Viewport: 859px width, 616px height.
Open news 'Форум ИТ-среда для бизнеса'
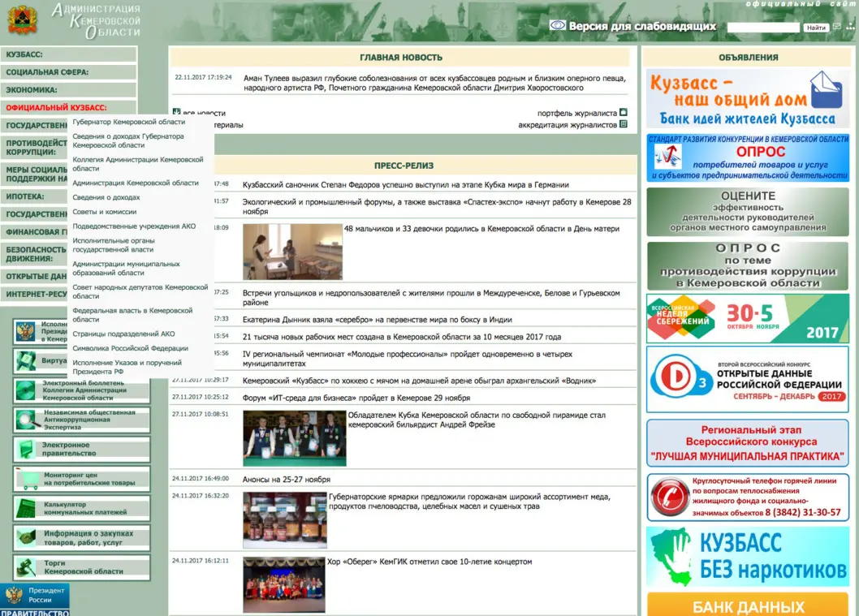(356, 398)
